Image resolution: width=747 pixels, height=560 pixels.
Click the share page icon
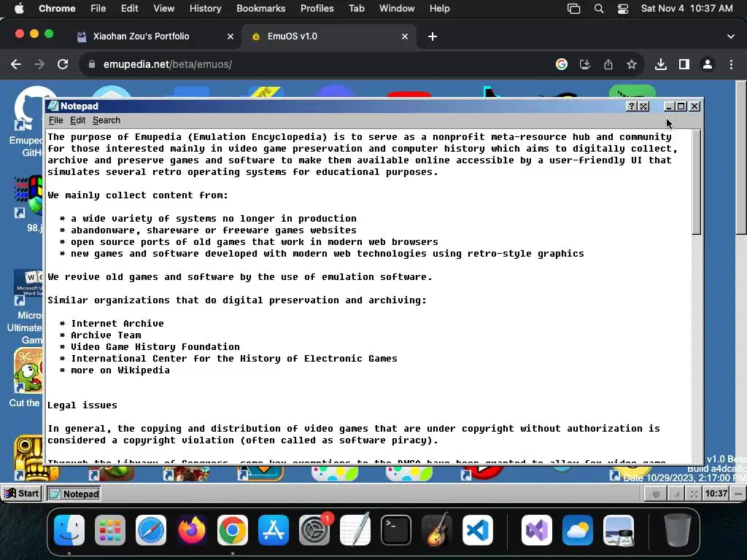608,64
